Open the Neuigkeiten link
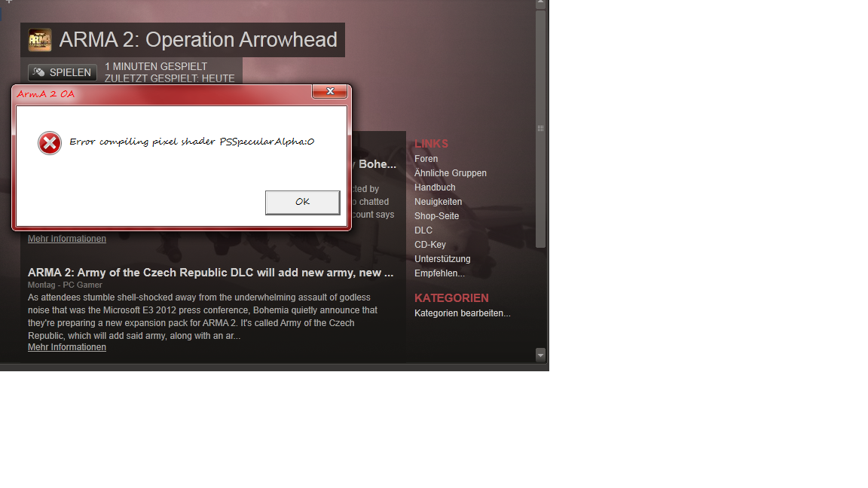Screen dimensions: 868x488 [x=438, y=202]
